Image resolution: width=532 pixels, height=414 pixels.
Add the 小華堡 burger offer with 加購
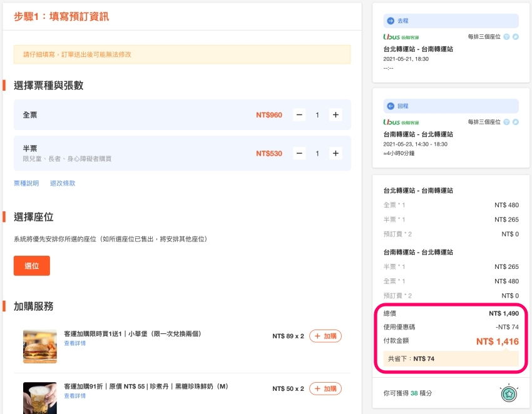[325, 336]
